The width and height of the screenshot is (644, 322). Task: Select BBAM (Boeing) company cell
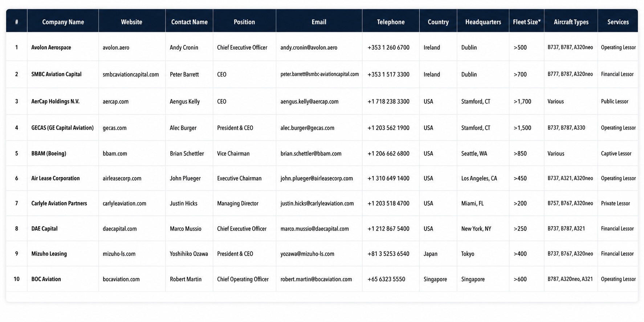coord(49,153)
